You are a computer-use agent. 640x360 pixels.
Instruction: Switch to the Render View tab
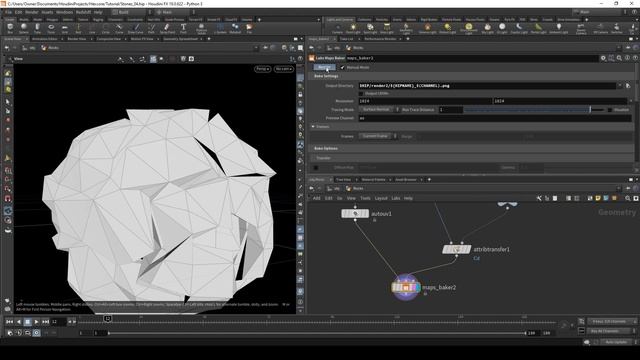77,39
